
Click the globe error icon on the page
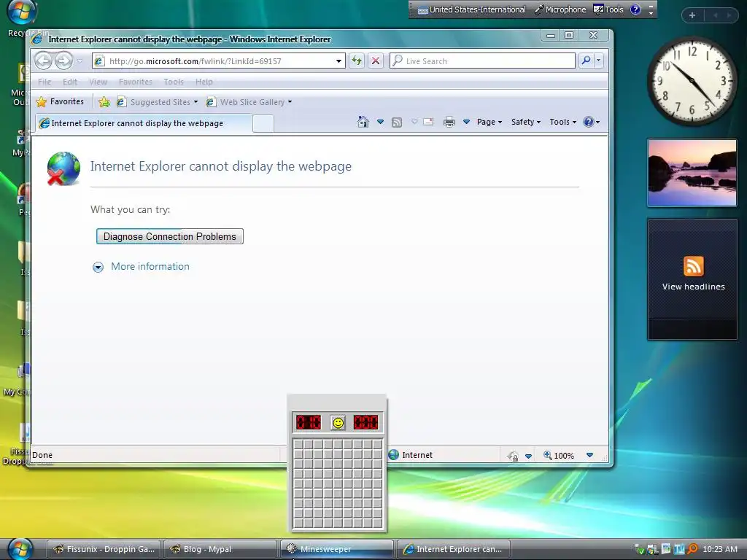[x=63, y=168]
